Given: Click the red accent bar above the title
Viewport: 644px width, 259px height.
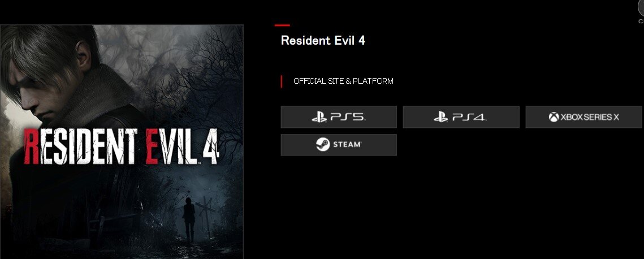Looking at the screenshot, I should click(x=282, y=25).
